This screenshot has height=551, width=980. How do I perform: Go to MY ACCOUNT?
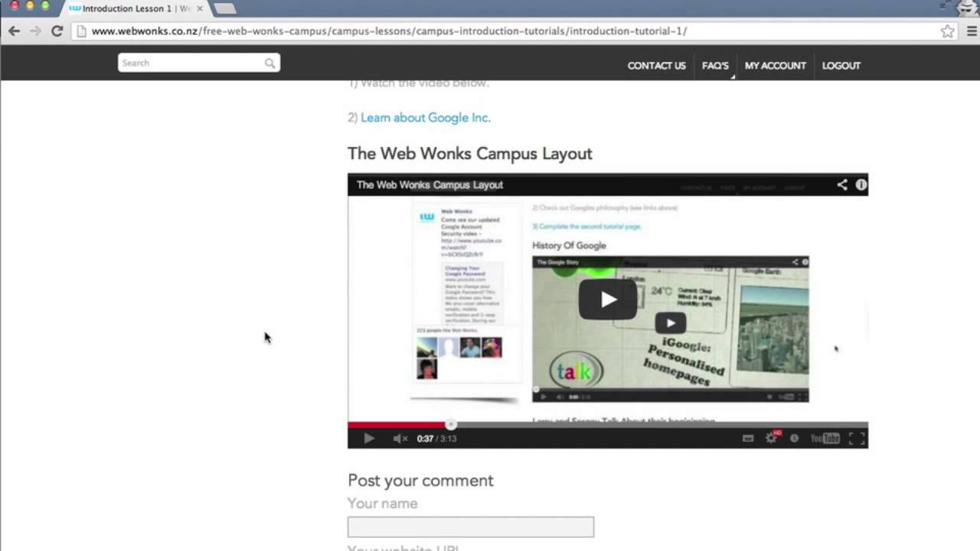point(776,66)
